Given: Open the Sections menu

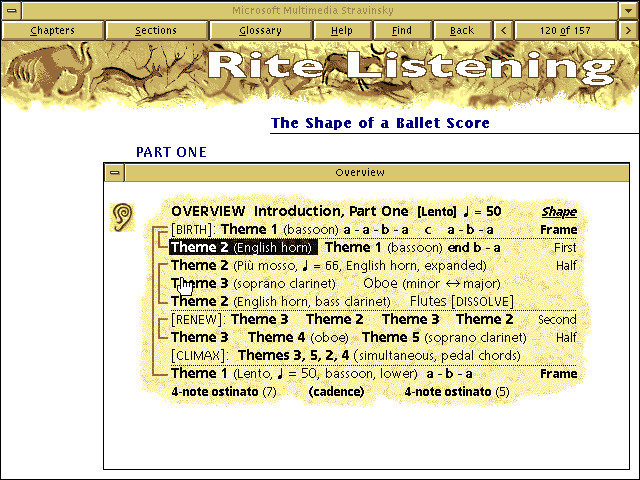Looking at the screenshot, I should 156,31.
